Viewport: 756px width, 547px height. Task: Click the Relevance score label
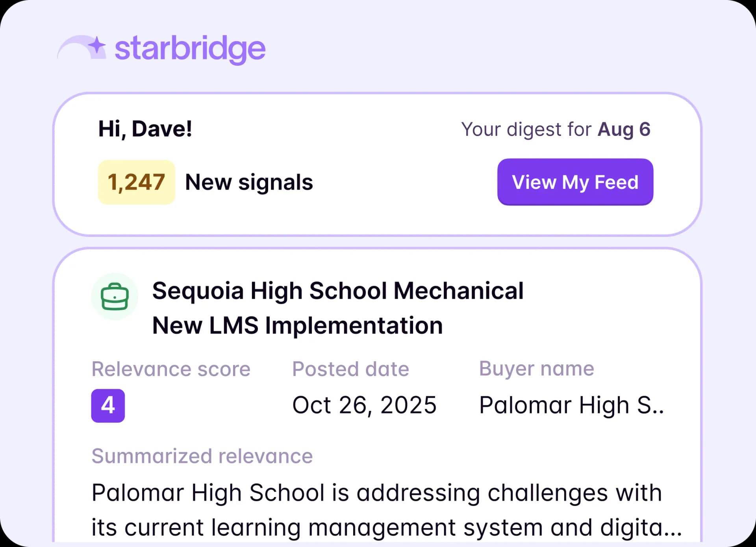tap(171, 369)
